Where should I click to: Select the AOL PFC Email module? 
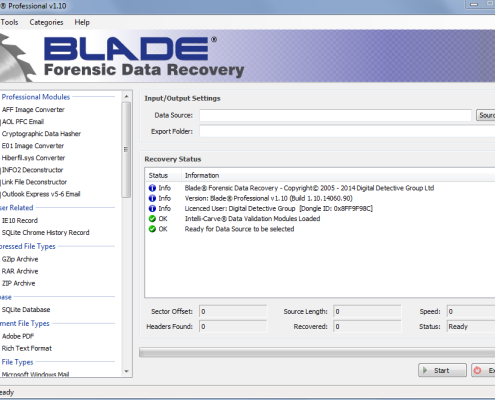tap(23, 122)
